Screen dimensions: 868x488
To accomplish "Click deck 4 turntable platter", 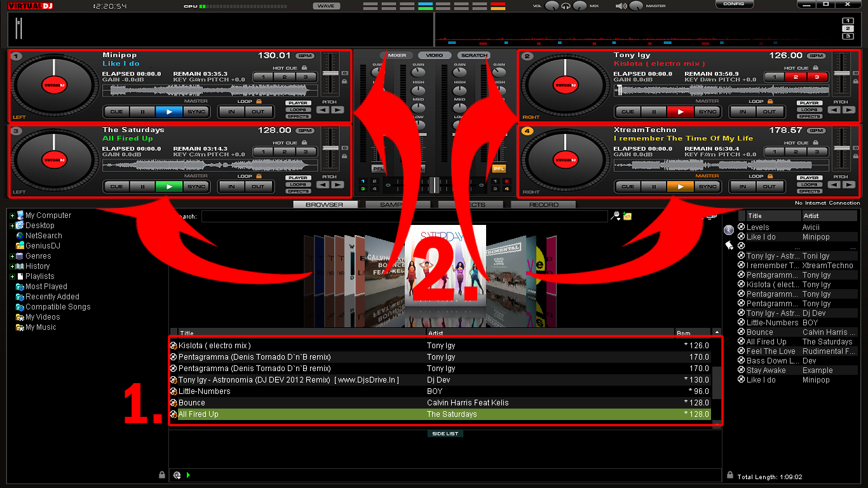I will [x=567, y=160].
